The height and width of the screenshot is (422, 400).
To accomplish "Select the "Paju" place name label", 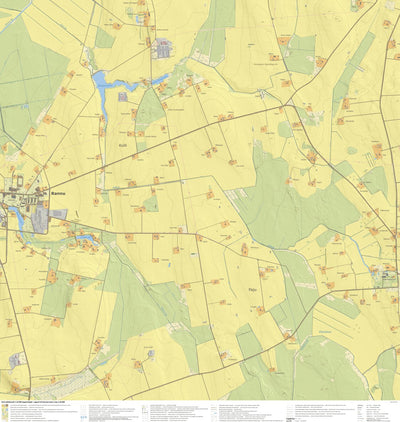I will point(252,290).
